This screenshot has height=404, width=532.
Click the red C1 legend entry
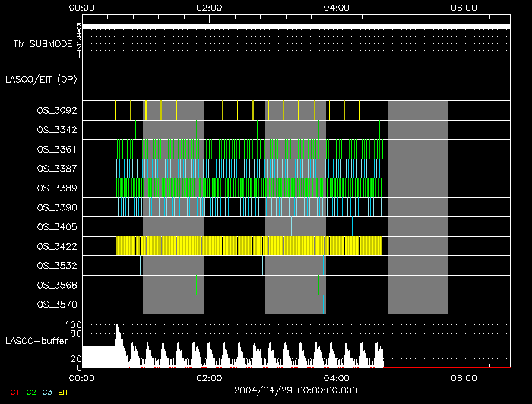coord(14,392)
